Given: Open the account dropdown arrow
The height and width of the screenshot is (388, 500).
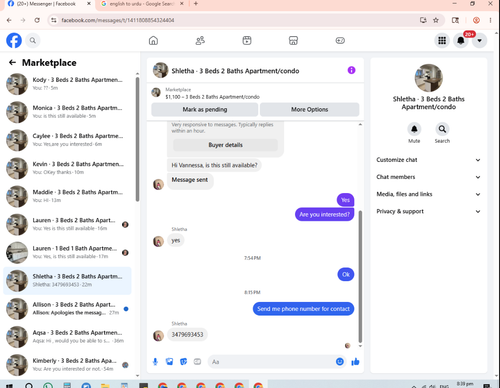Looking at the screenshot, I should tap(479, 41).
